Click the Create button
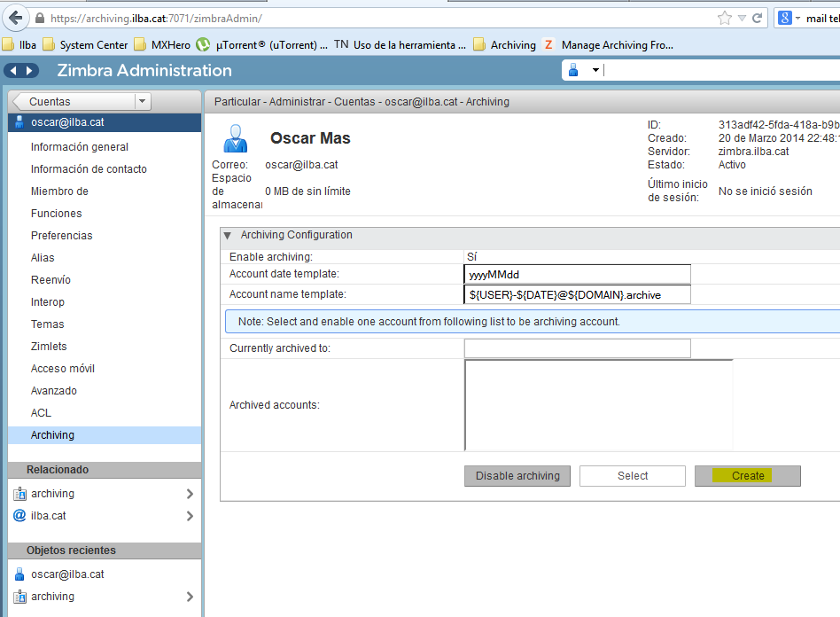 [748, 476]
